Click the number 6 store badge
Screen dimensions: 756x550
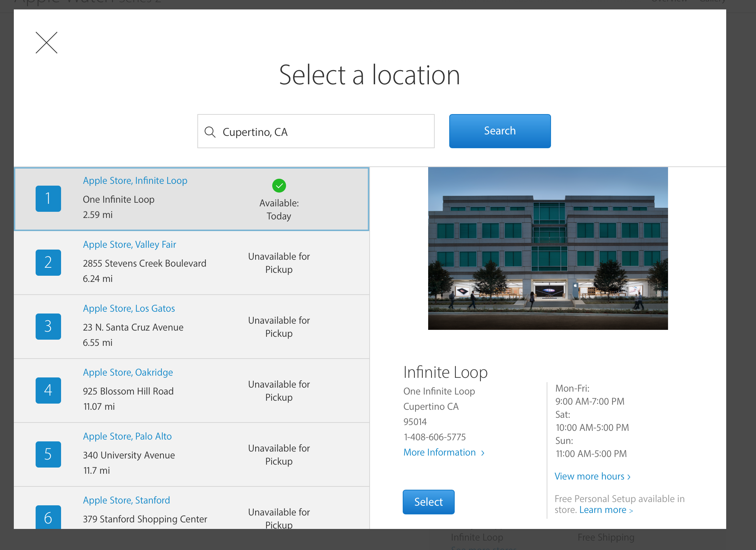tap(48, 517)
